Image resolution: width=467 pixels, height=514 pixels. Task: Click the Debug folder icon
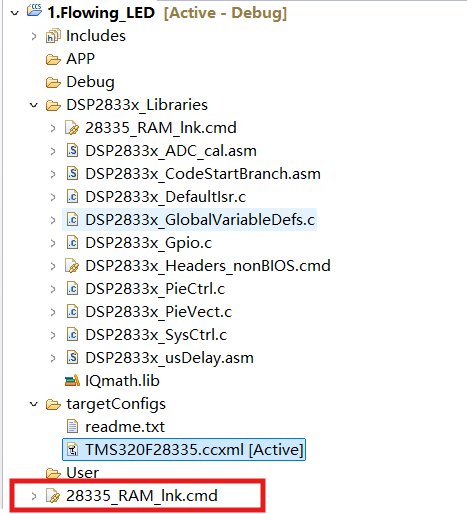coord(53,82)
